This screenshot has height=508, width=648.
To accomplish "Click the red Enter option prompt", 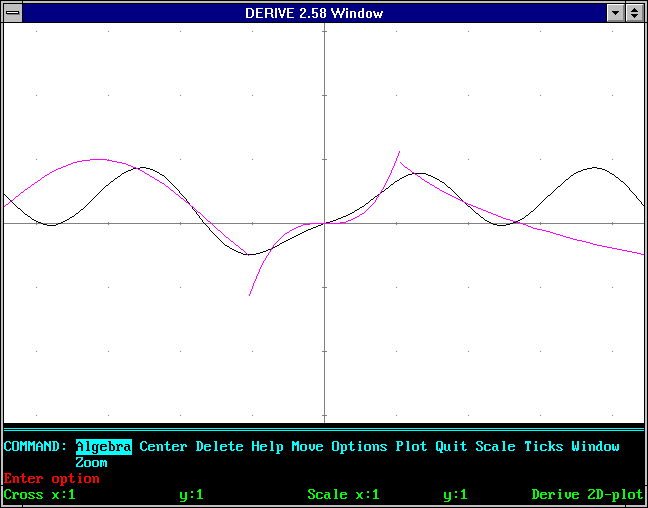I will [51, 479].
